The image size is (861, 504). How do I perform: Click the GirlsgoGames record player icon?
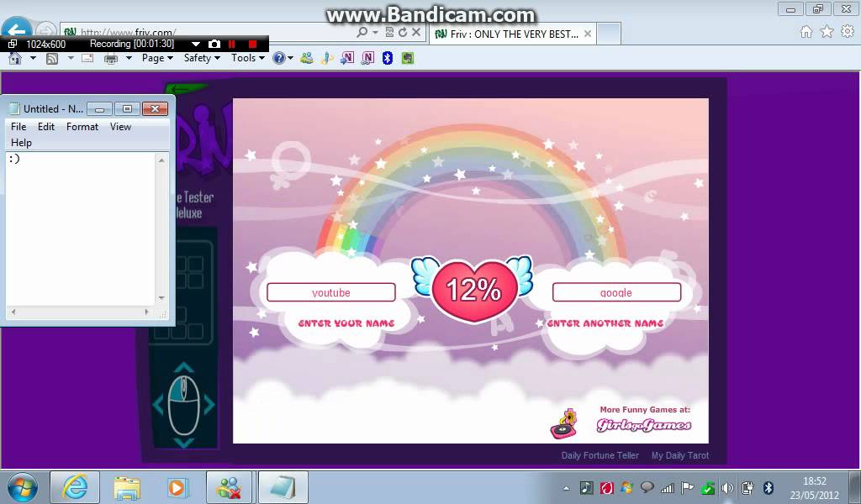[564, 424]
